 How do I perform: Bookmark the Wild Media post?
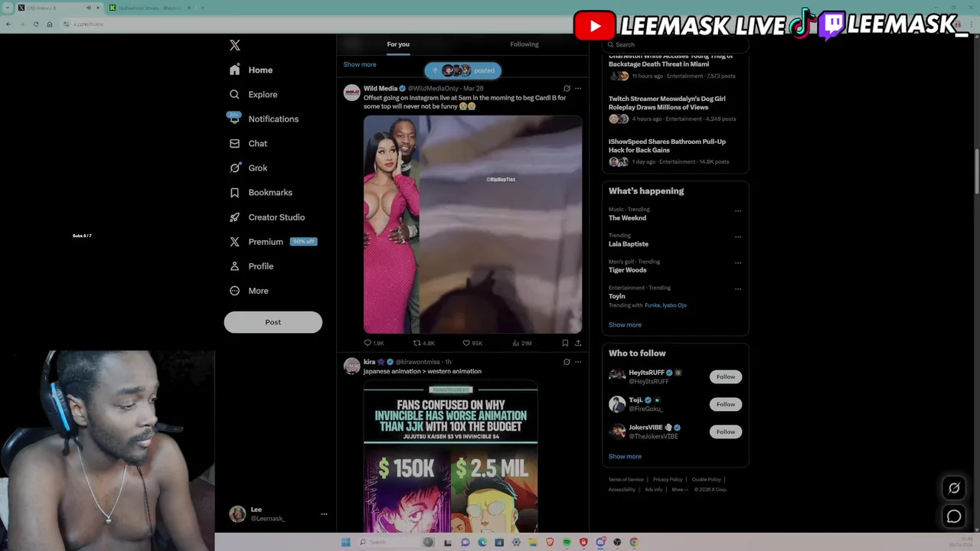point(565,343)
